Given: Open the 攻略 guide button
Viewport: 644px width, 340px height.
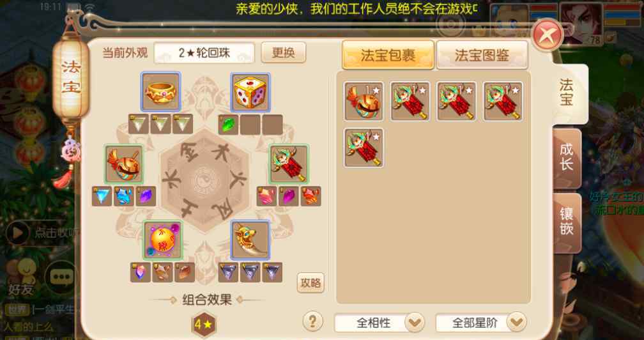Looking at the screenshot, I should click(310, 283).
